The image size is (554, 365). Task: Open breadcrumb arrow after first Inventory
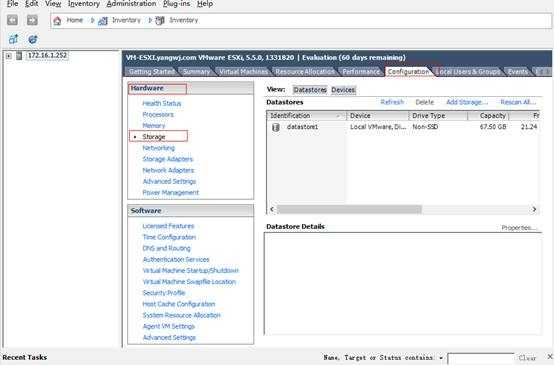click(x=150, y=20)
